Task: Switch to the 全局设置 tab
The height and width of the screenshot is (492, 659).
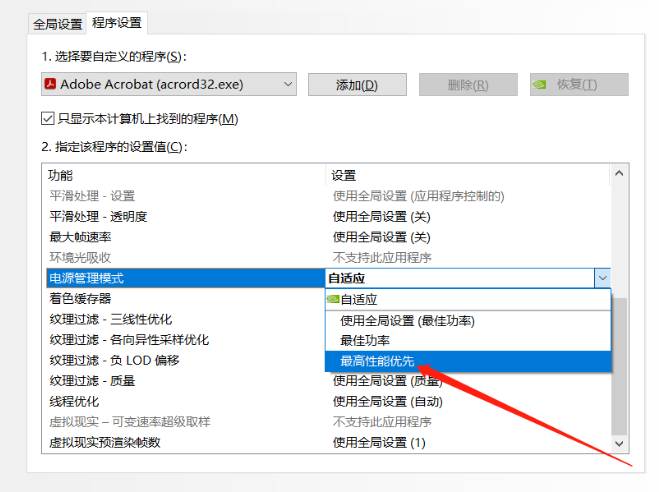Action: [x=58, y=24]
